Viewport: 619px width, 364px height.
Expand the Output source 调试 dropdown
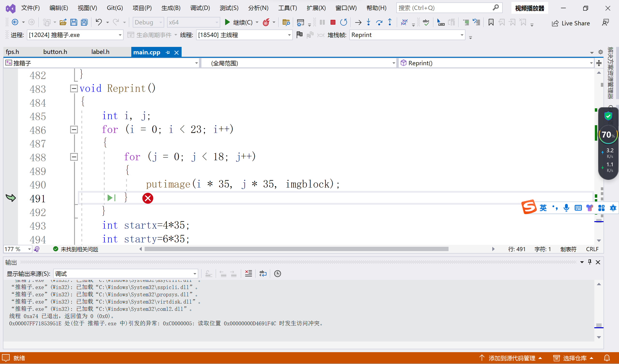195,274
